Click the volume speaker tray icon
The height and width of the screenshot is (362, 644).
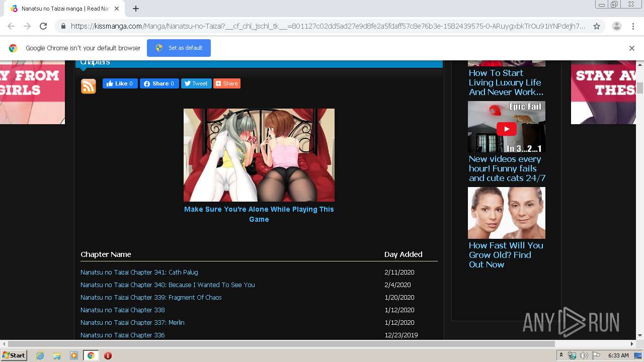[584, 355]
